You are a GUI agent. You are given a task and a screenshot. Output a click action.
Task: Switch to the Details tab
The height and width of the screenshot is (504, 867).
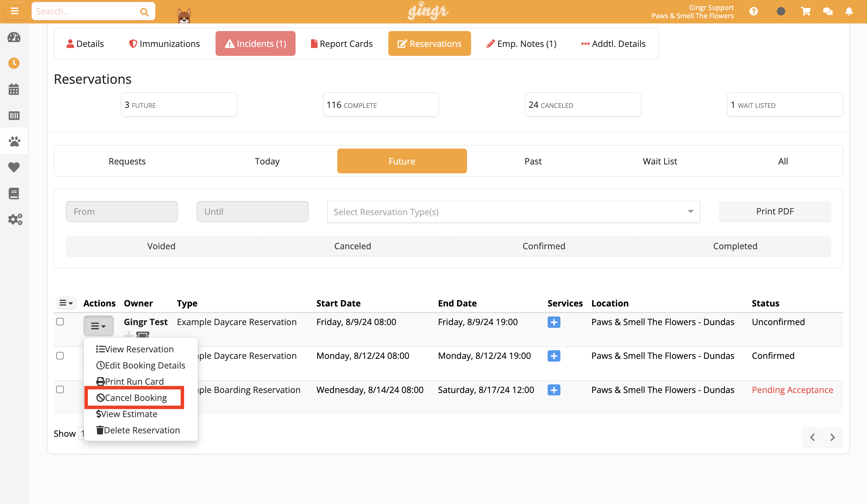tap(85, 44)
